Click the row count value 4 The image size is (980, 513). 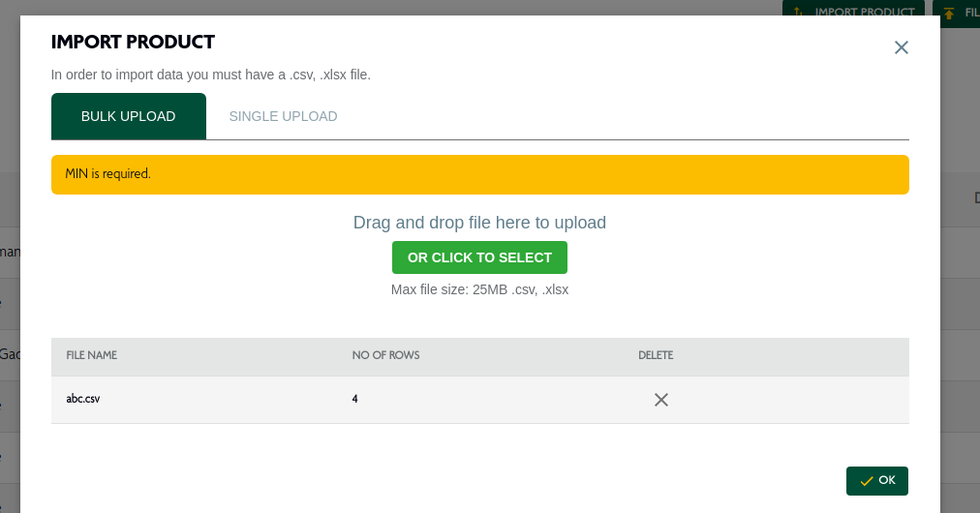point(355,399)
